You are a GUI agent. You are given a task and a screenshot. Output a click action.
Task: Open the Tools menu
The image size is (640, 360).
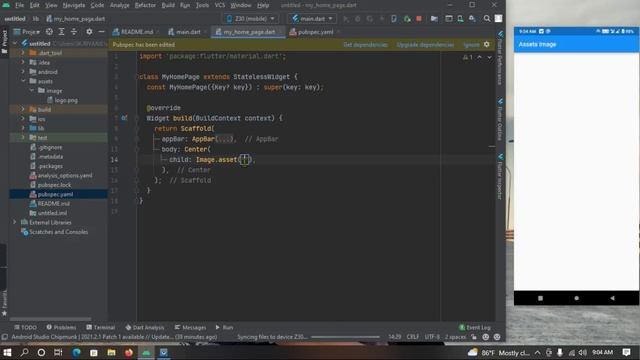[202, 5]
